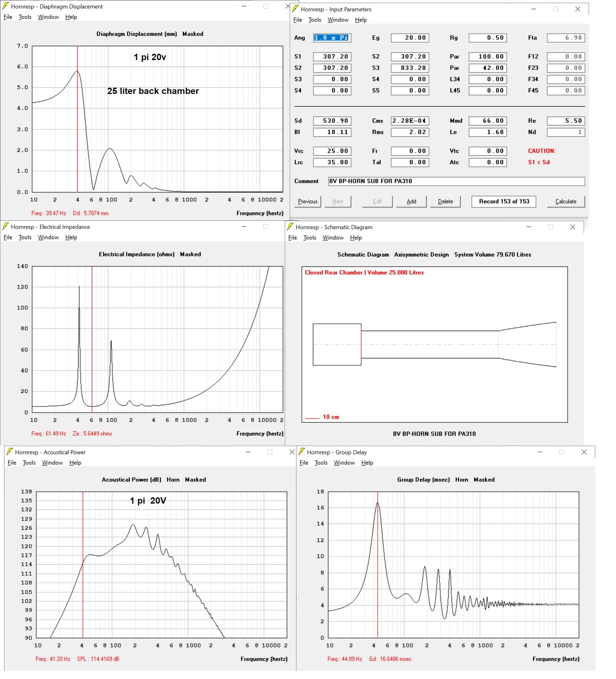
Task: Open Window menu in Diaphragm Displacement window
Action: pyautogui.click(x=48, y=17)
